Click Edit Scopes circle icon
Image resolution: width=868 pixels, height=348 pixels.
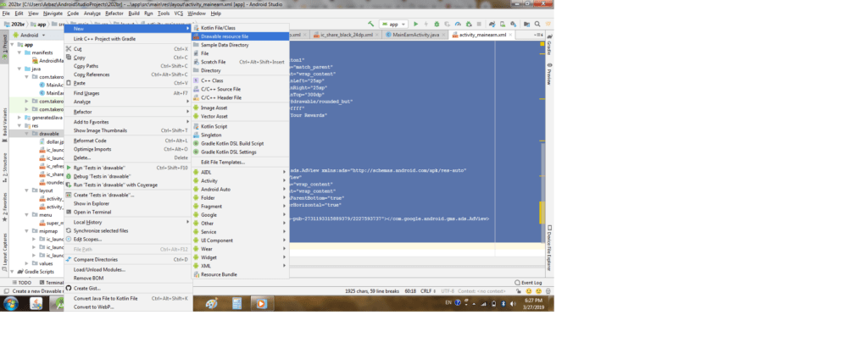coord(69,239)
